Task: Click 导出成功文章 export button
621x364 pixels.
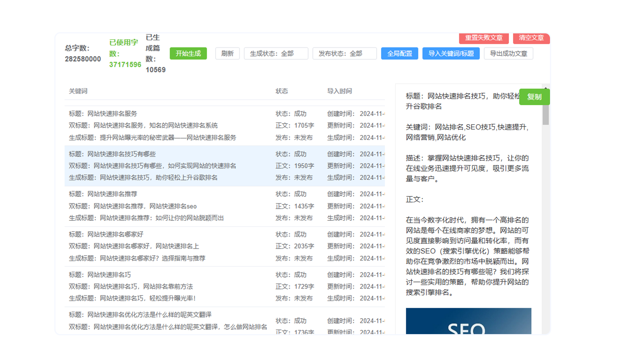Action: pyautogui.click(x=508, y=54)
